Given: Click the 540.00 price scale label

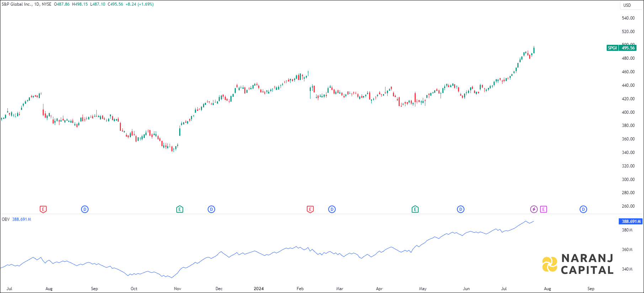Looking at the screenshot, I should [628, 18].
